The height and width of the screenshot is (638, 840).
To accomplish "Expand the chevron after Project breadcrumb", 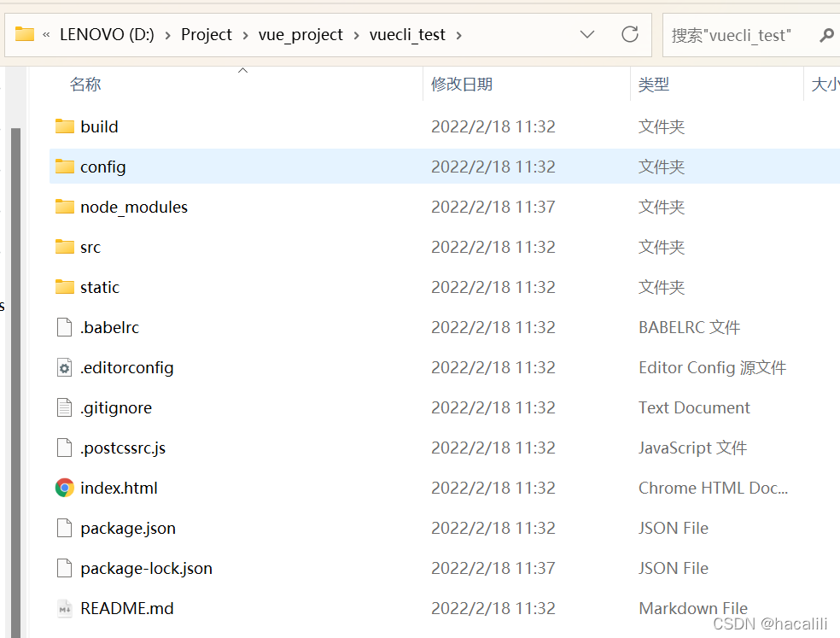I will [245, 35].
